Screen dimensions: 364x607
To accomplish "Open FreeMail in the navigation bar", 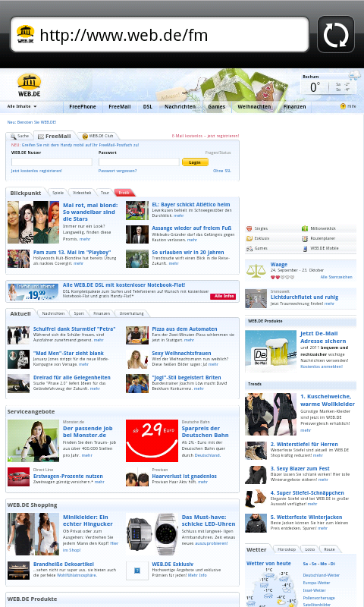I will coord(120,107).
